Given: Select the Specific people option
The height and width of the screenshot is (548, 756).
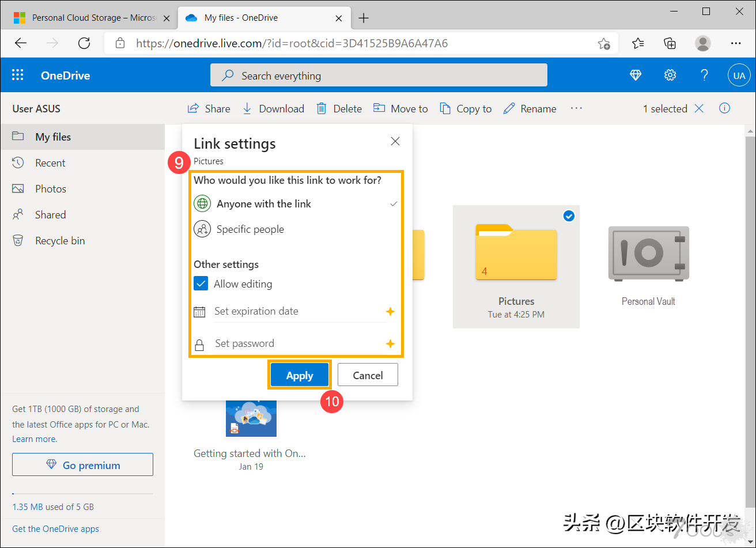Looking at the screenshot, I should (x=250, y=229).
